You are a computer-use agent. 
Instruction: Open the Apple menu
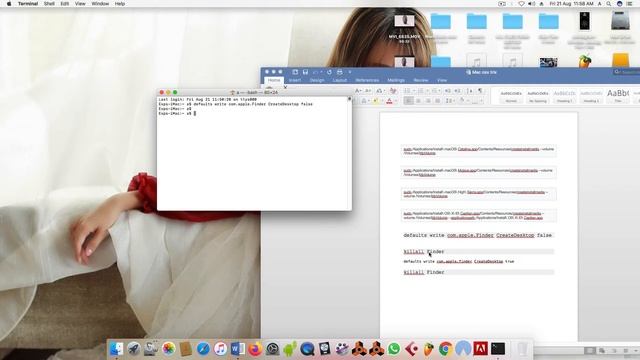click(9, 4)
